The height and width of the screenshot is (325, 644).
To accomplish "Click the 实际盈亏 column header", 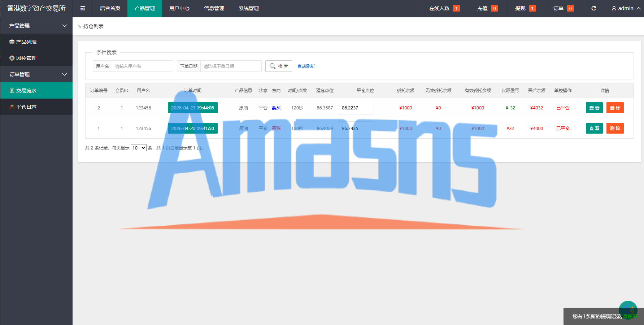I will 510,90.
